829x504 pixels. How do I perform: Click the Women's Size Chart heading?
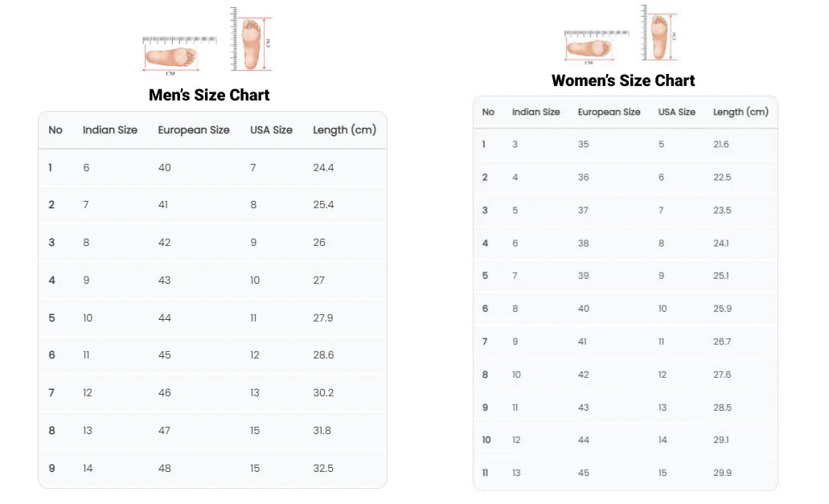tap(623, 80)
